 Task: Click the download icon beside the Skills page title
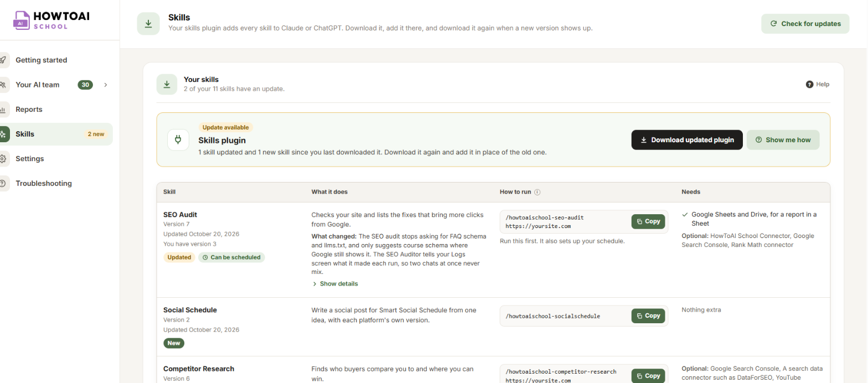pos(148,24)
